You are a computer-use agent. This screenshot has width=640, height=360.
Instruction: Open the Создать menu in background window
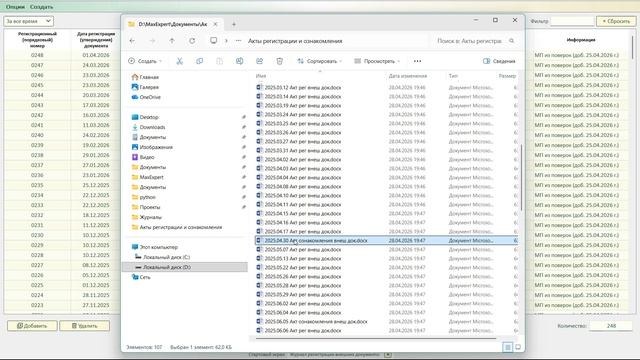[x=41, y=7]
